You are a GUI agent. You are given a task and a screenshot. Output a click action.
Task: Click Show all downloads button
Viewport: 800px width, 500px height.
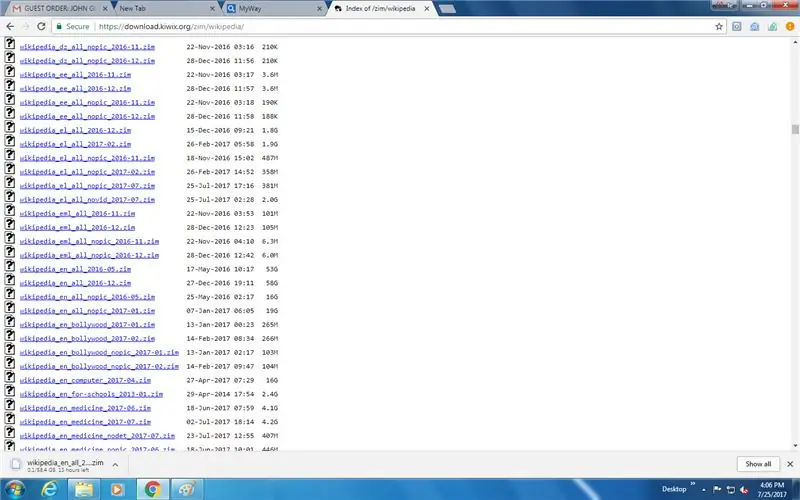758,464
